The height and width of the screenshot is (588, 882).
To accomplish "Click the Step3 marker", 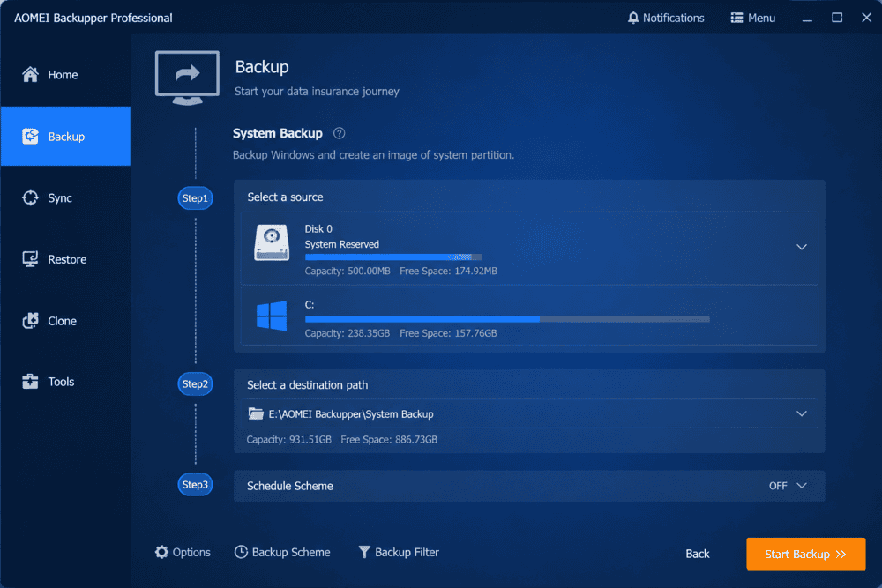I will click(x=195, y=485).
